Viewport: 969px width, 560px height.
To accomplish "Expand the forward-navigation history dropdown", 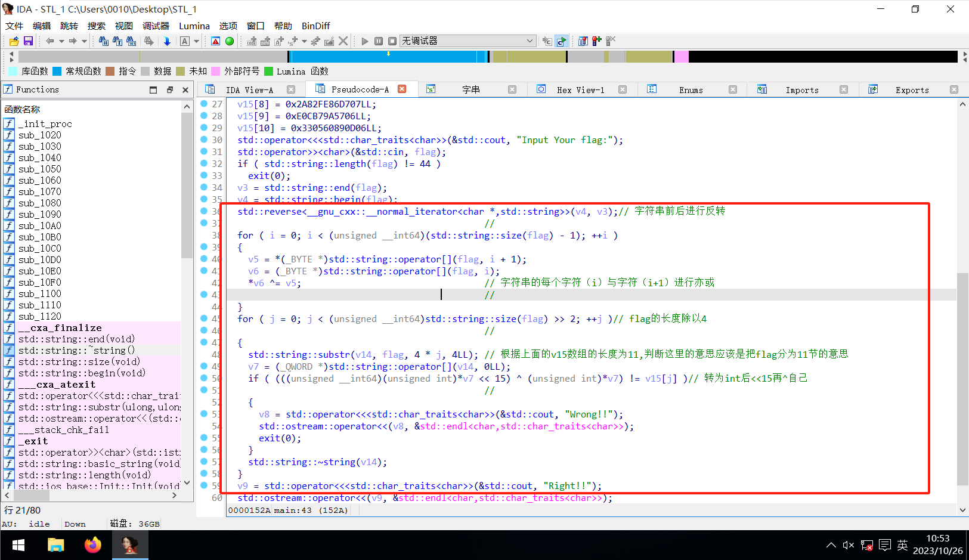I will click(84, 41).
